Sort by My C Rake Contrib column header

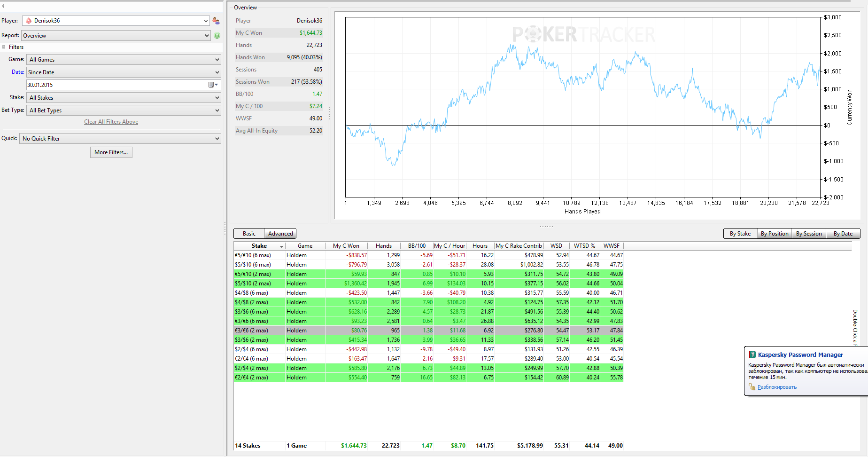[519, 246]
